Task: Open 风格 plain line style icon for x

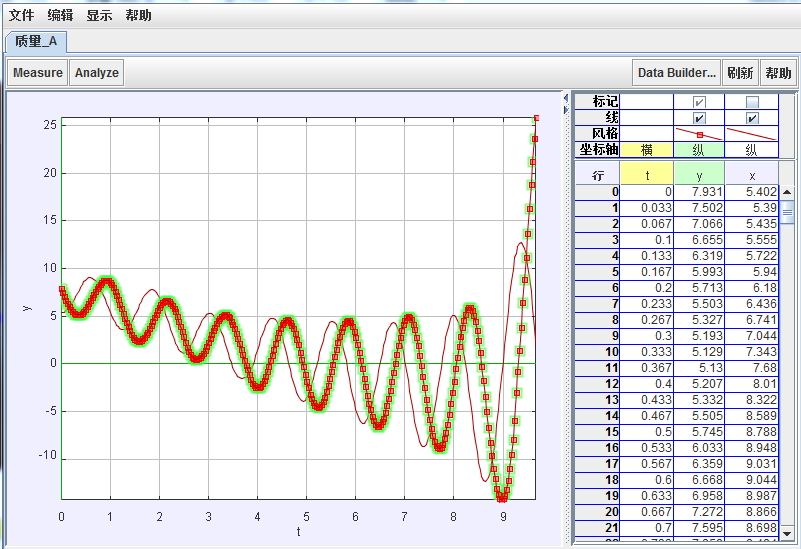Action: (752, 134)
